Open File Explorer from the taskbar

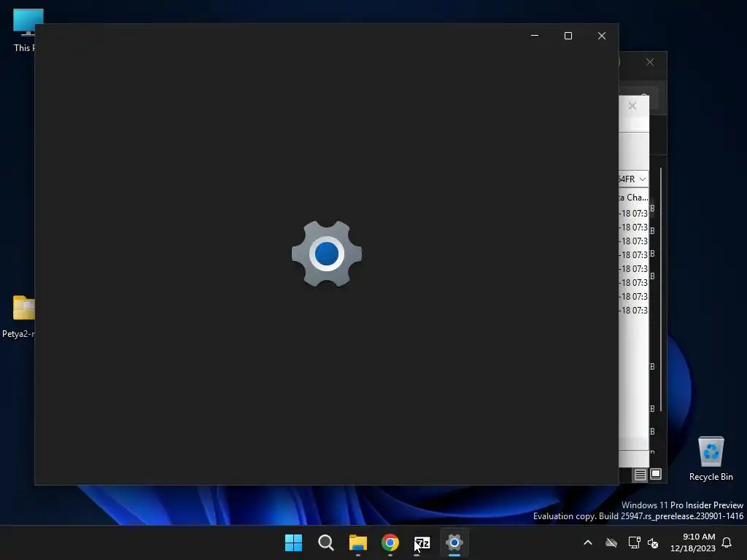(357, 542)
